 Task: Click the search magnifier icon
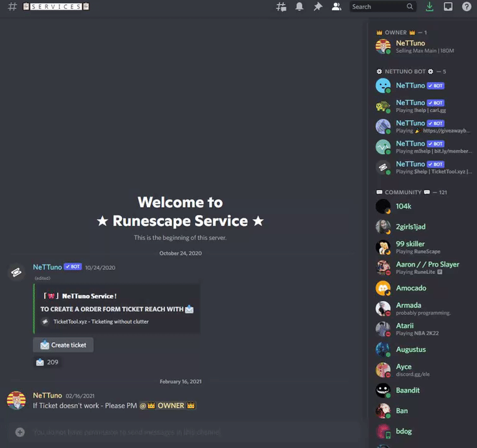(410, 6)
